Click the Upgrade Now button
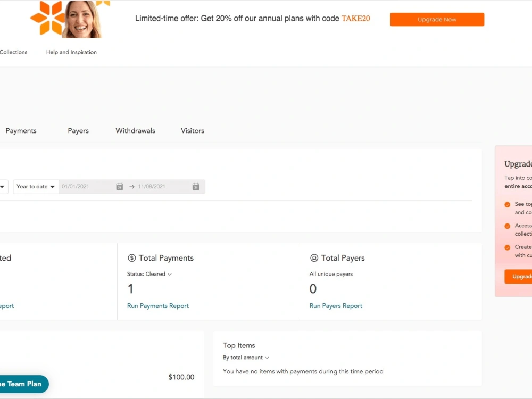Screen dimensions: 532x399 click(x=437, y=19)
